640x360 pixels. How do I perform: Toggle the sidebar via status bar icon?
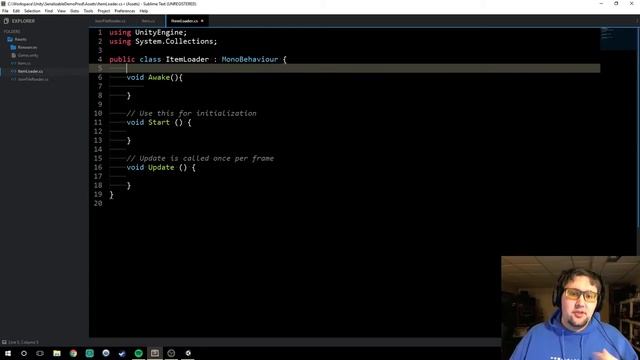[x=4, y=342]
